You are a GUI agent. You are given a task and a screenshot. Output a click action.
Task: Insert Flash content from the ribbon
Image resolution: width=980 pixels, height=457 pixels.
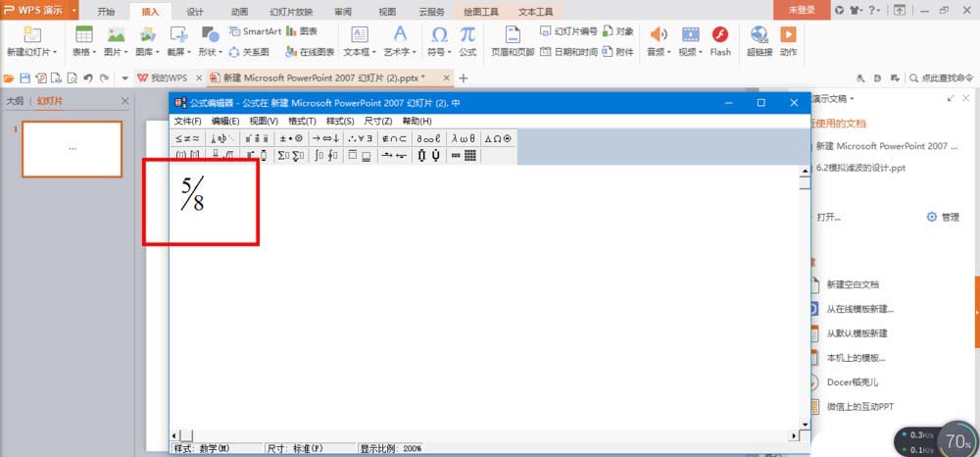coord(720,41)
